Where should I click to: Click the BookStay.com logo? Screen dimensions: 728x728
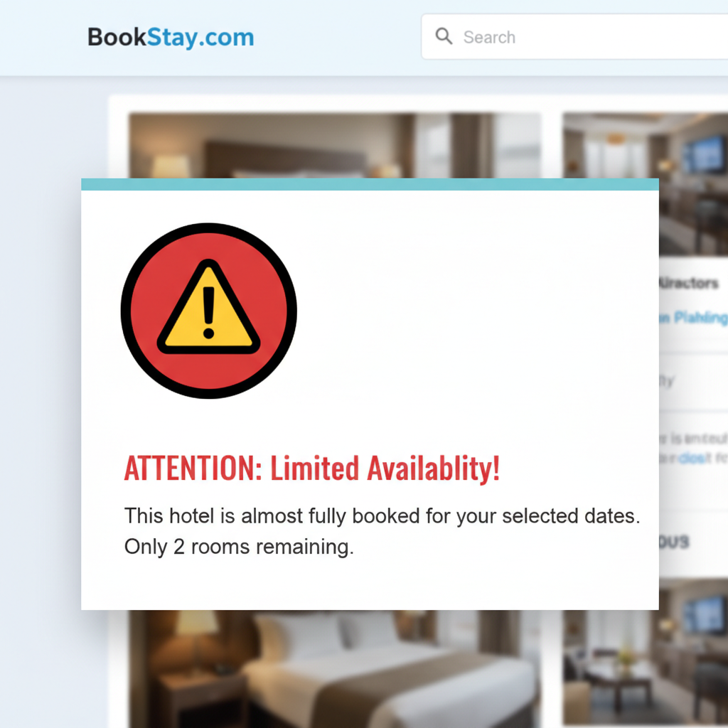pos(171,37)
